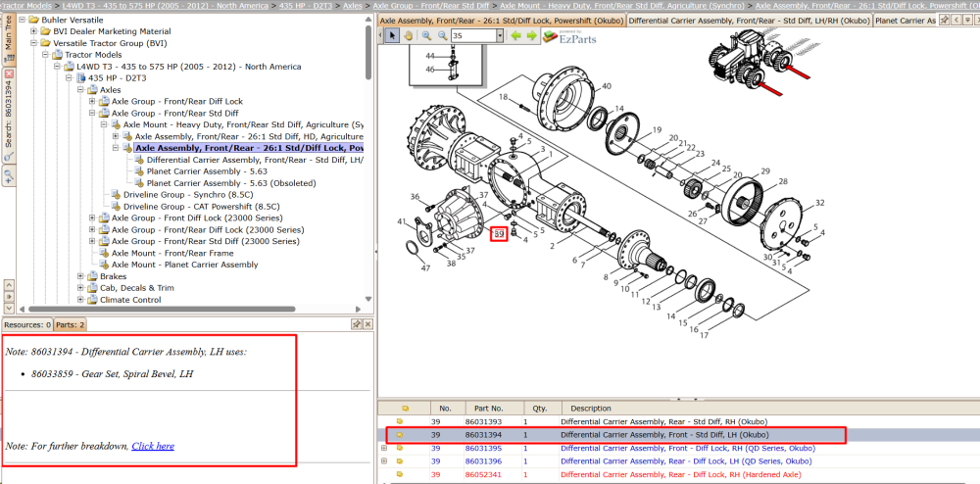Viewport: 980px width, 484px height.
Task: Open the zoom level dropdown arrow
Action: 500,36
